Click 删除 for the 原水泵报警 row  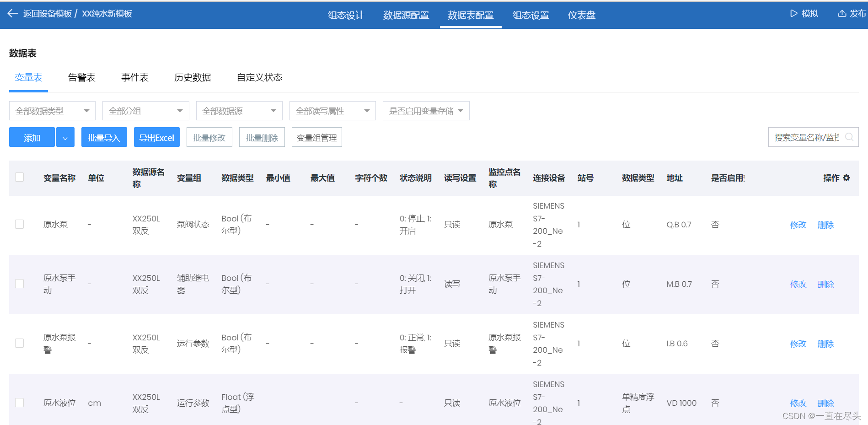pyautogui.click(x=826, y=344)
